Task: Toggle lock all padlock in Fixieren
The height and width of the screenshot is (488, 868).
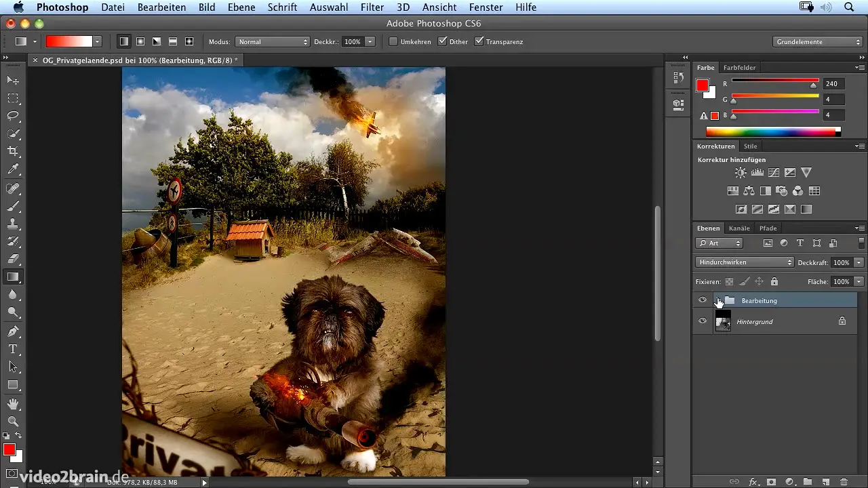Action: point(774,281)
